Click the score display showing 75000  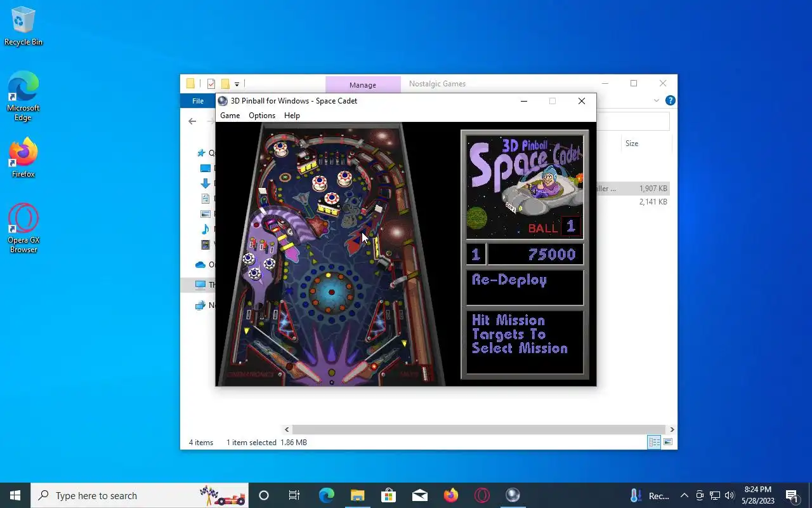[x=535, y=255]
